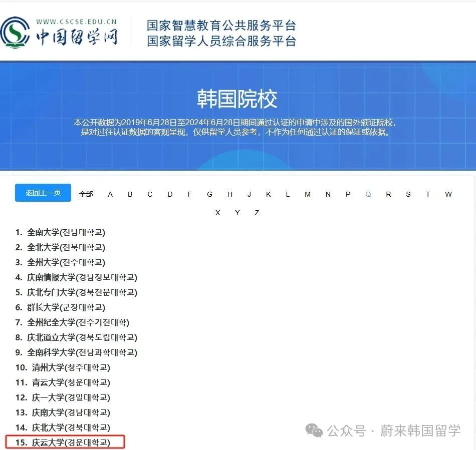Filter institutions by letter Y
The width and height of the screenshot is (476, 450).
coord(237,213)
